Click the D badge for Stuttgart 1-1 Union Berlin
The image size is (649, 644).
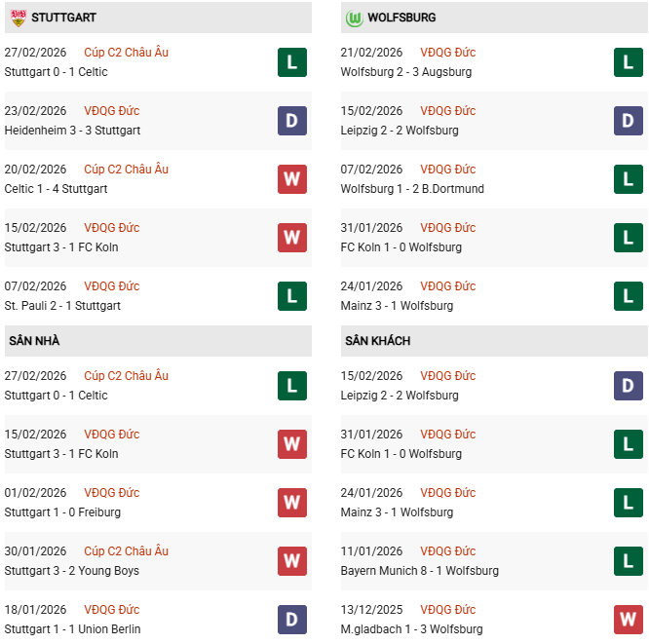click(x=291, y=620)
